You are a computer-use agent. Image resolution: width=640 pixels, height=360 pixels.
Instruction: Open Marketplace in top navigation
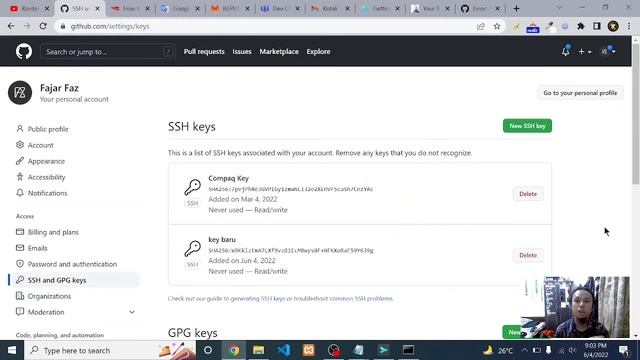pos(279,52)
